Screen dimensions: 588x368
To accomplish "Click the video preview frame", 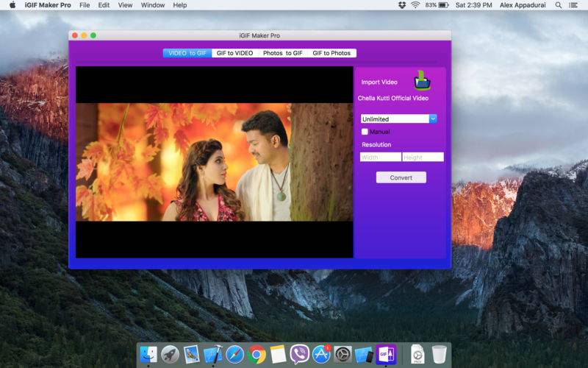I will (214, 162).
